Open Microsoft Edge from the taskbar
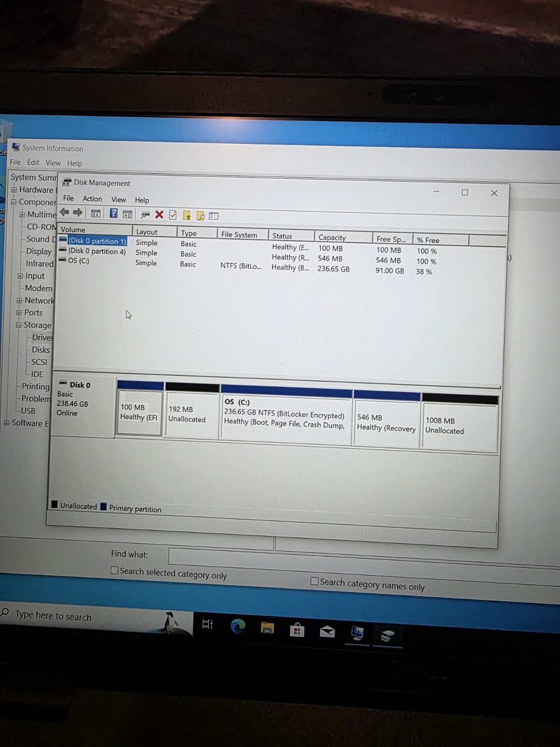 (x=238, y=626)
